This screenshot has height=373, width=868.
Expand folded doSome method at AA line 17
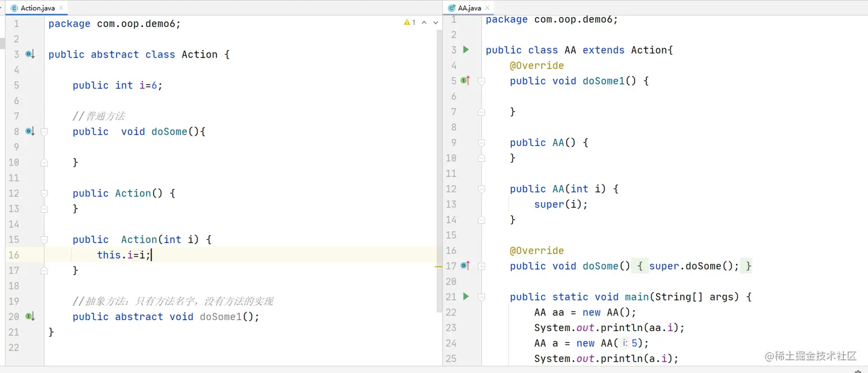[x=482, y=266]
